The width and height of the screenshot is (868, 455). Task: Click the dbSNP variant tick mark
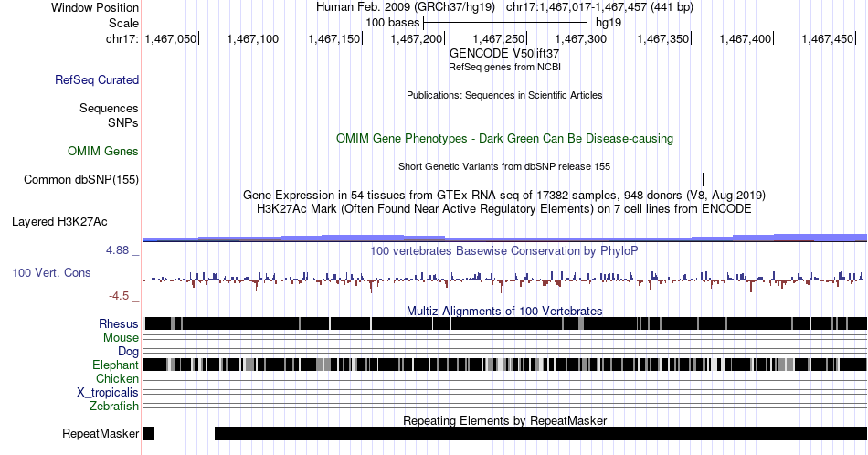click(704, 179)
